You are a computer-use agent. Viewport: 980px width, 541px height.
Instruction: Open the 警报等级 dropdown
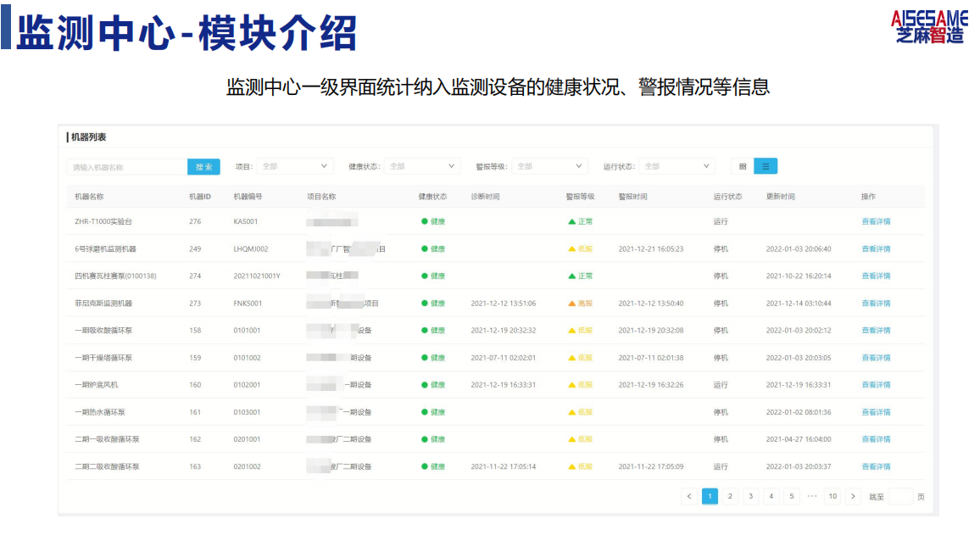tap(549, 166)
